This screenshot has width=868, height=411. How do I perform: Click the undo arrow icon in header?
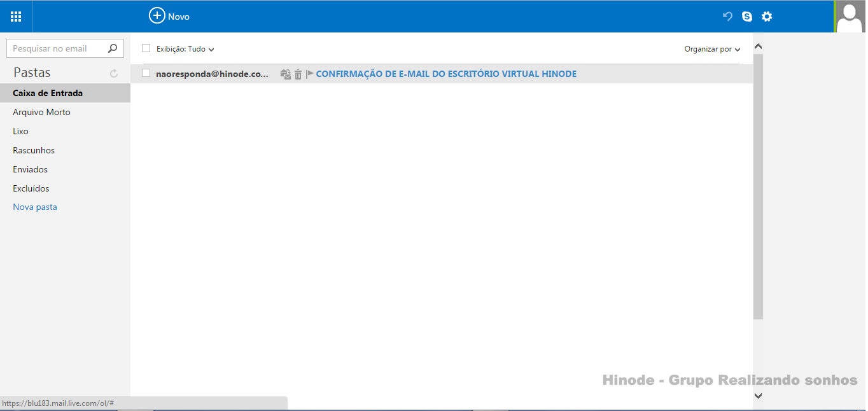click(x=727, y=17)
